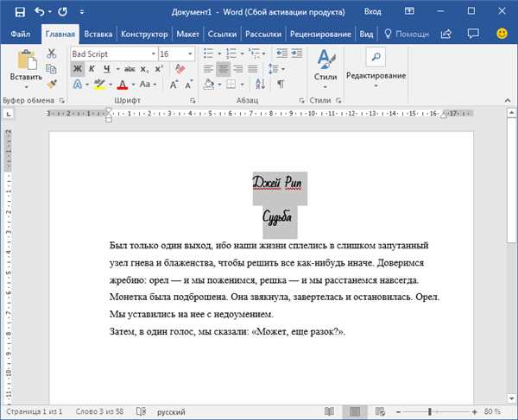Toggle underline Ч formatting
The width and height of the screenshot is (518, 420).
tap(106, 69)
